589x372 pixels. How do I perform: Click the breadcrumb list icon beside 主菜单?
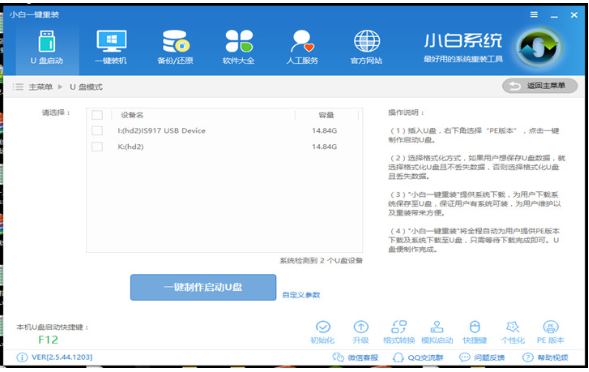[x=18, y=87]
